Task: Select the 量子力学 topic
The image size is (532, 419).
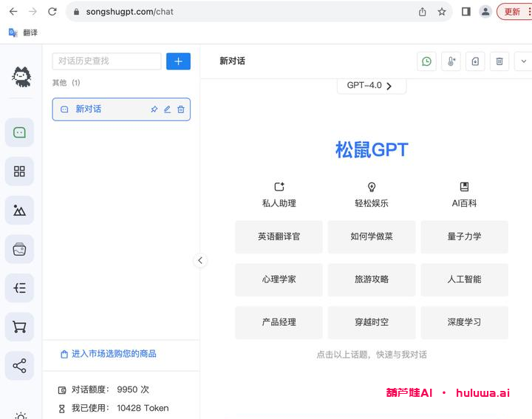Action: 464,237
